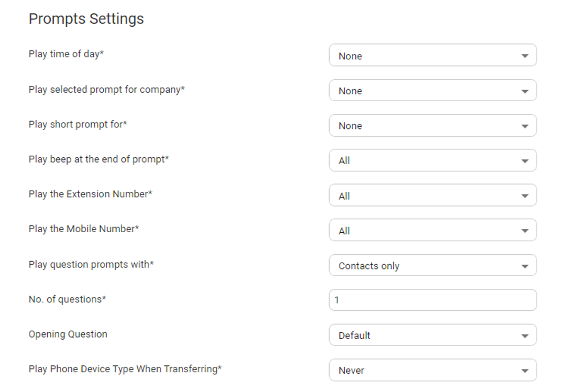Change the Contacts only question prompts selection

(432, 266)
